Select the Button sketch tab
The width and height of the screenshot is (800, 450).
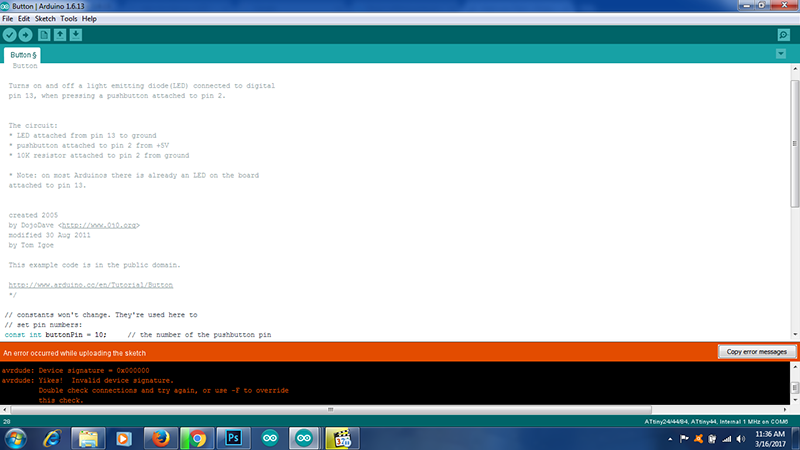coord(22,55)
